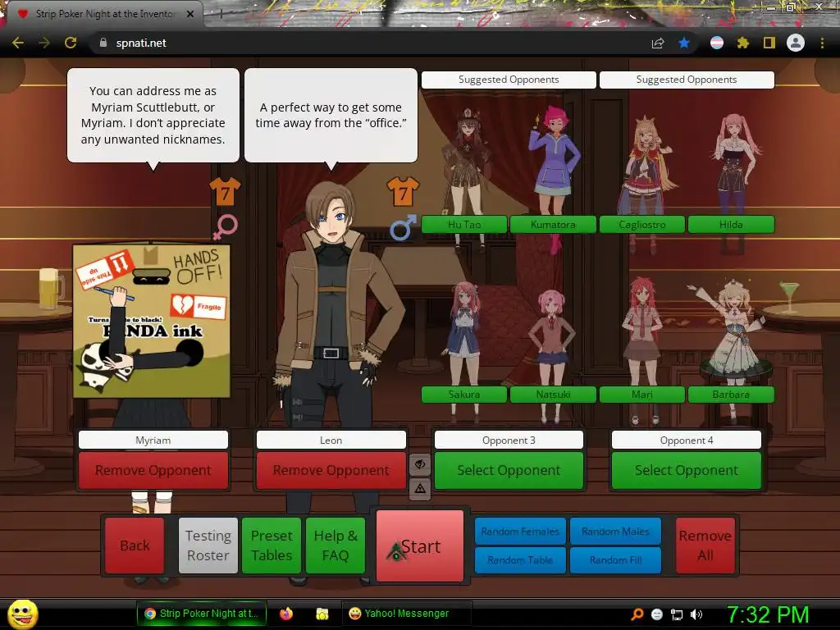Viewport: 840px width, 630px height.
Task: Click Random Females button
Action: tap(520, 532)
